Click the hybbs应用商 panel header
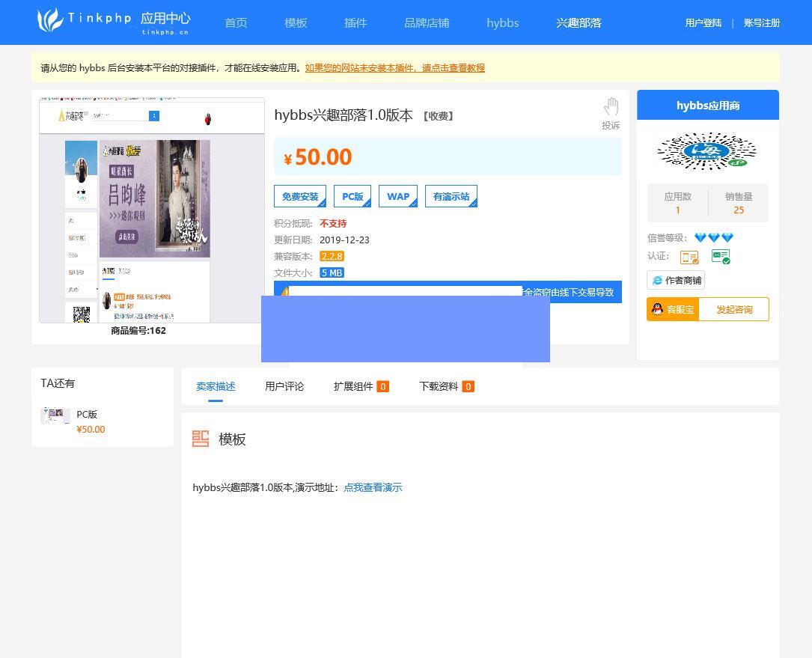The width and height of the screenshot is (812, 658). coord(708,106)
